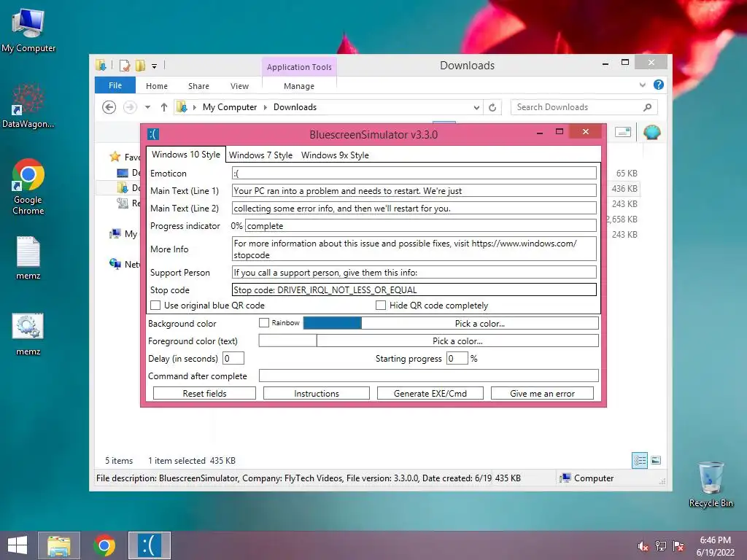Click the BluescreenSimulator sad-face title icon
747x560 pixels.
pos(153,134)
